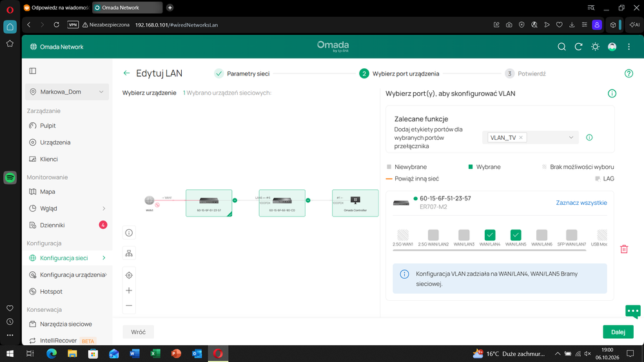Click the browser reload button
The width and height of the screenshot is (644, 362).
(56, 24)
